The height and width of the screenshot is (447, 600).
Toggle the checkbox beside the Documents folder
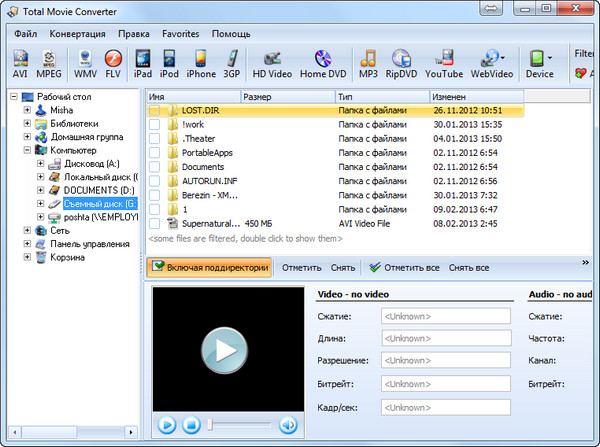(155, 167)
